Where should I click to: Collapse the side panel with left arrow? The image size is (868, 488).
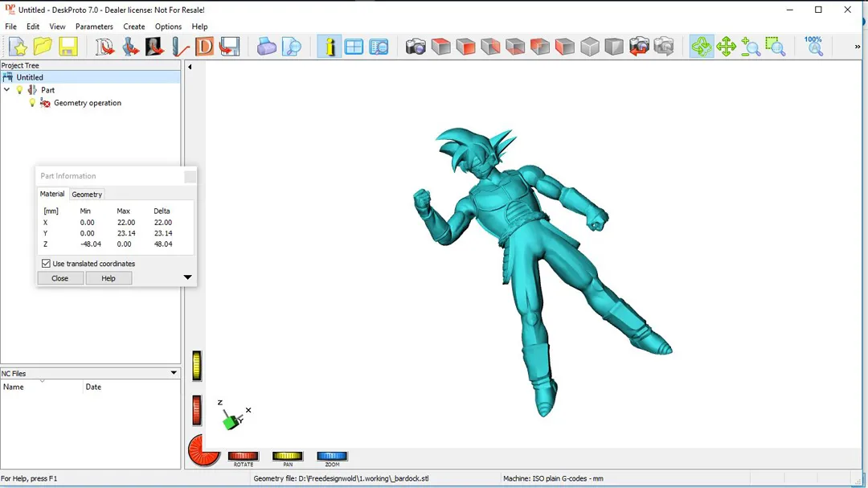point(190,67)
